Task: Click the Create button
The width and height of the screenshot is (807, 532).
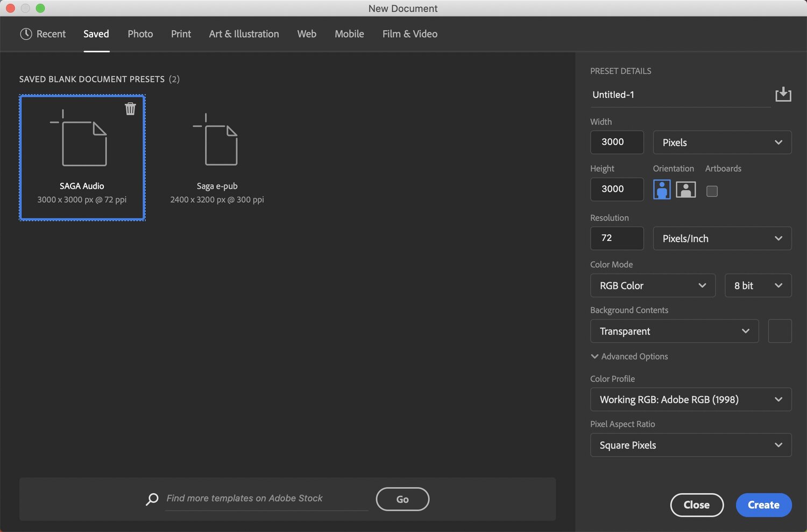Action: (763, 505)
